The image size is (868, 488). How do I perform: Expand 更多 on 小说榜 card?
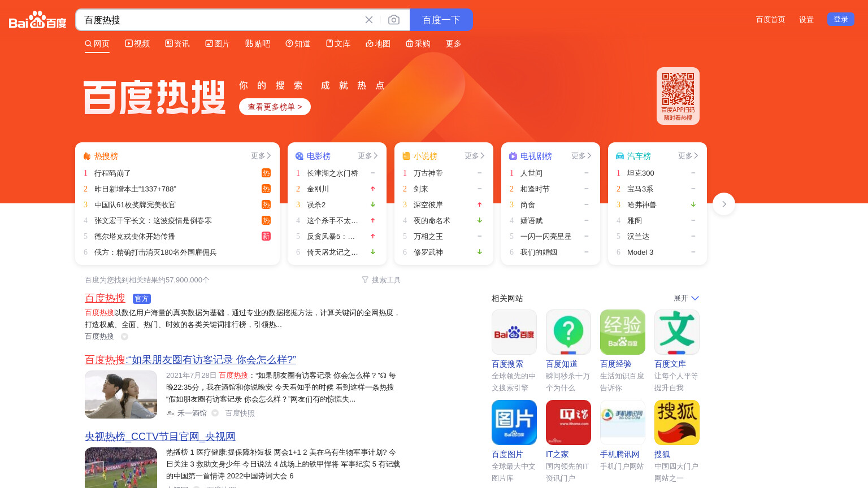[475, 156]
